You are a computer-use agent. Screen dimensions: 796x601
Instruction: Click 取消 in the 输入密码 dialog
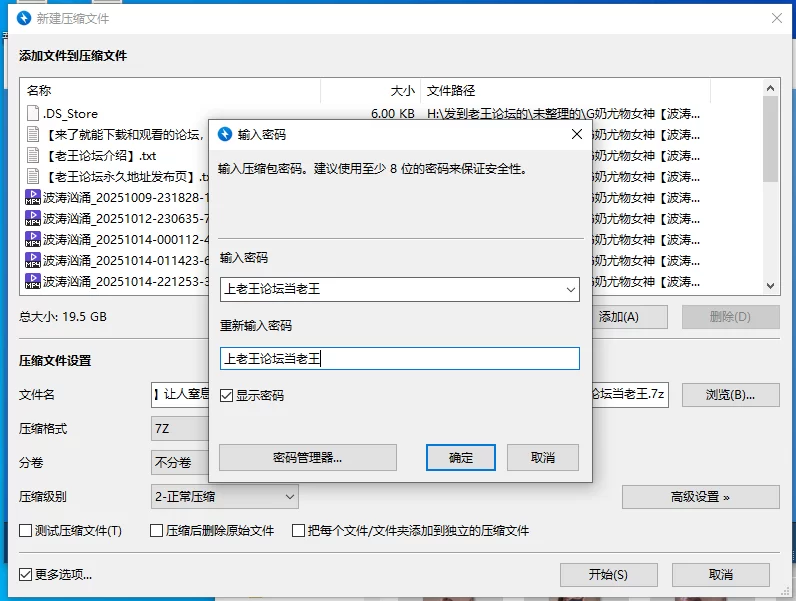pyautogui.click(x=543, y=458)
